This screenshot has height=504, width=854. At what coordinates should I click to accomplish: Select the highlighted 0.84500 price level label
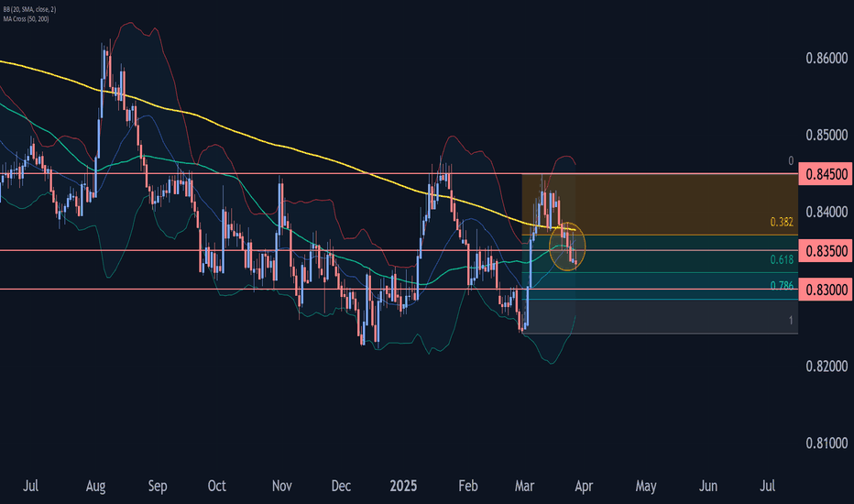click(x=827, y=174)
